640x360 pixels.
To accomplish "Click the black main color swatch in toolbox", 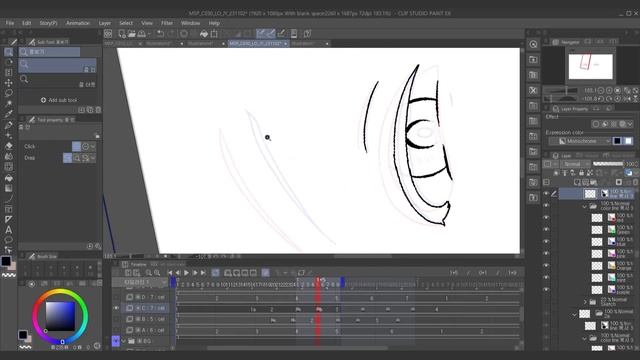I will 6,261.
